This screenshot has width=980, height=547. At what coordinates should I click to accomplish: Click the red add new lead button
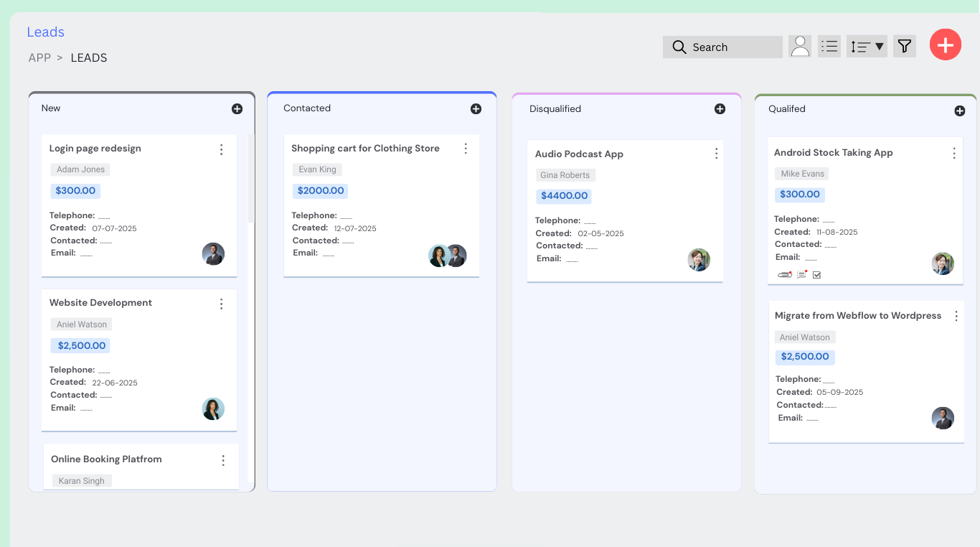pyautogui.click(x=945, y=45)
